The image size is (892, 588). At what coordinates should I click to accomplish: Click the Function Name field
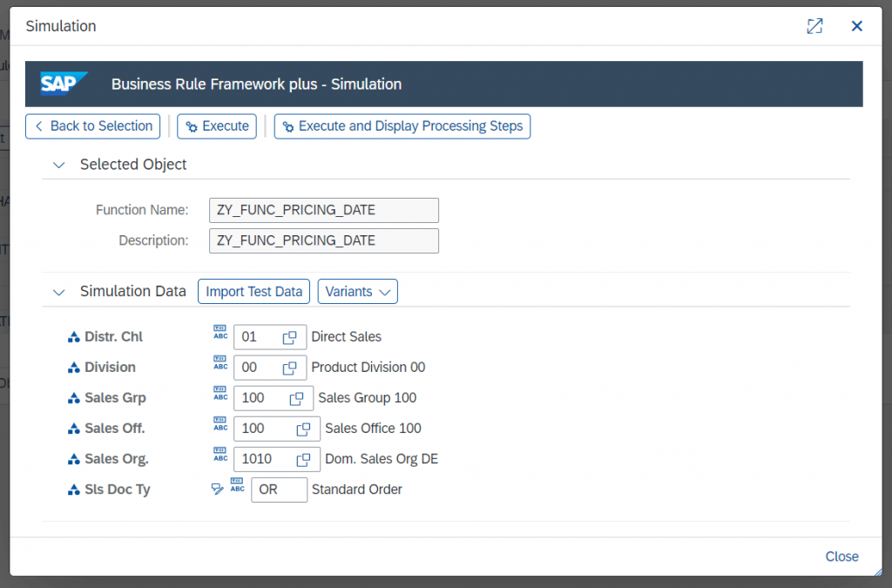click(x=324, y=211)
